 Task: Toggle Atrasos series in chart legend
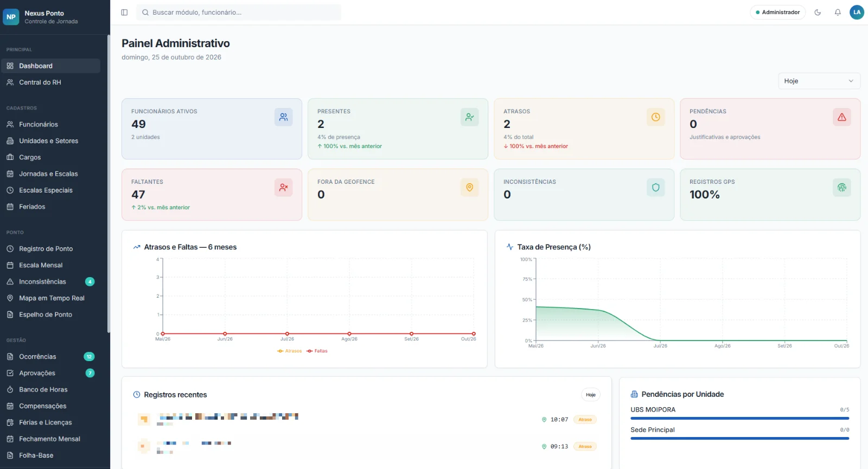pyautogui.click(x=289, y=351)
